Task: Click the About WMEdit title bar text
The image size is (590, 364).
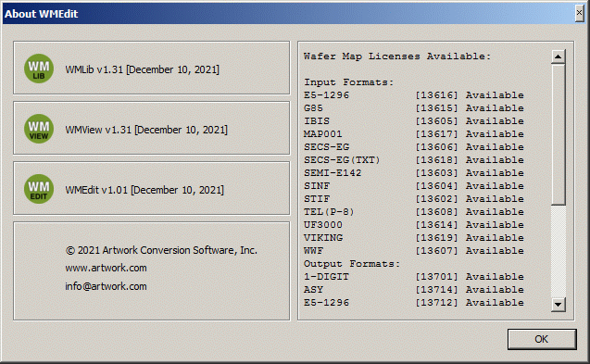Action: click(41, 14)
